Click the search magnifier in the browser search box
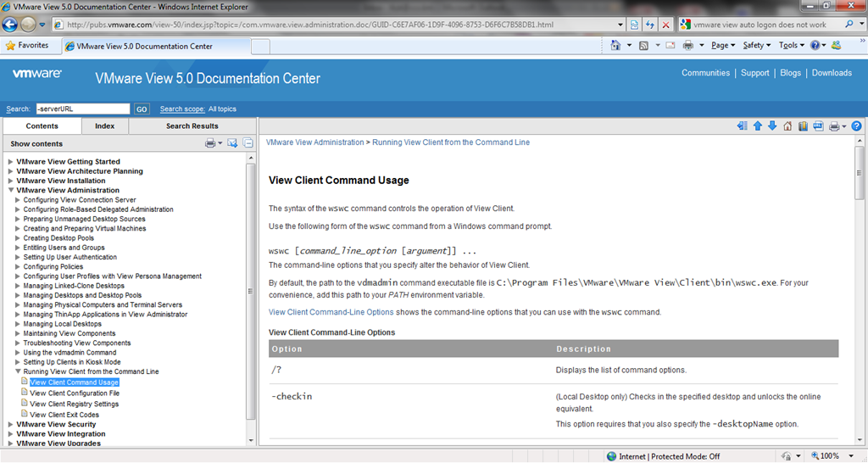The width and height of the screenshot is (868, 463). click(849, 25)
